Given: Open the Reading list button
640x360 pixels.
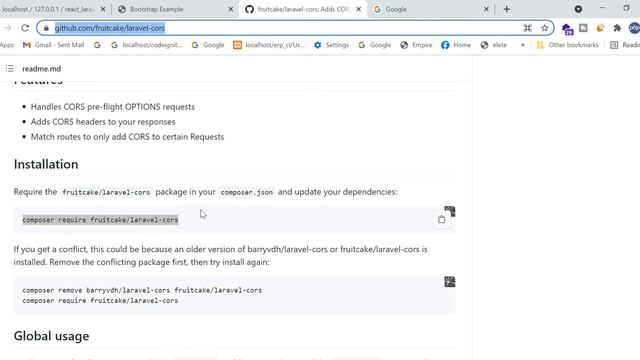Looking at the screenshot, I should 625,45.
